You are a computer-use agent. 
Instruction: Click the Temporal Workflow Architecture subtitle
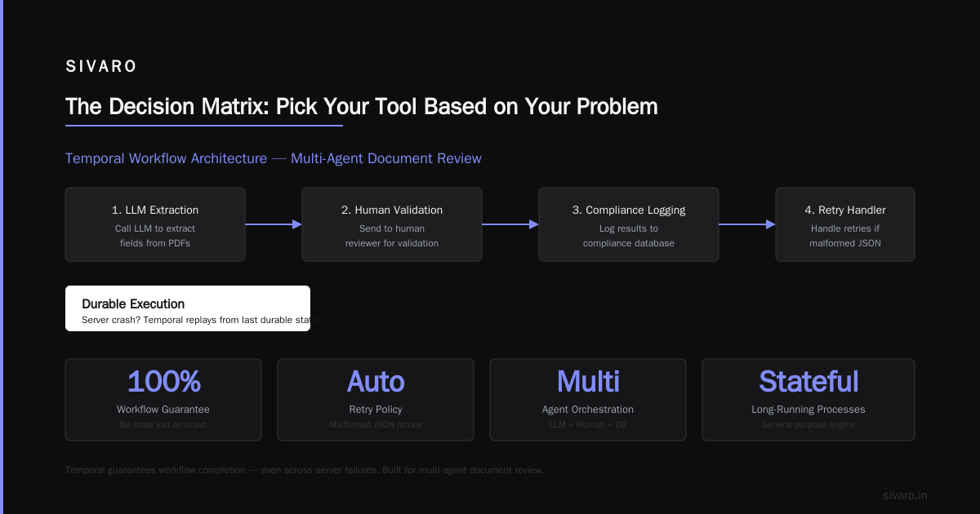pyautogui.click(x=274, y=158)
